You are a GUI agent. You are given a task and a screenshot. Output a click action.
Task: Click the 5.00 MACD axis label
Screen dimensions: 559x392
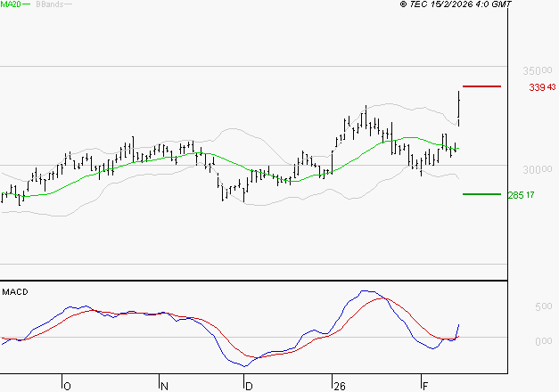coord(543,306)
